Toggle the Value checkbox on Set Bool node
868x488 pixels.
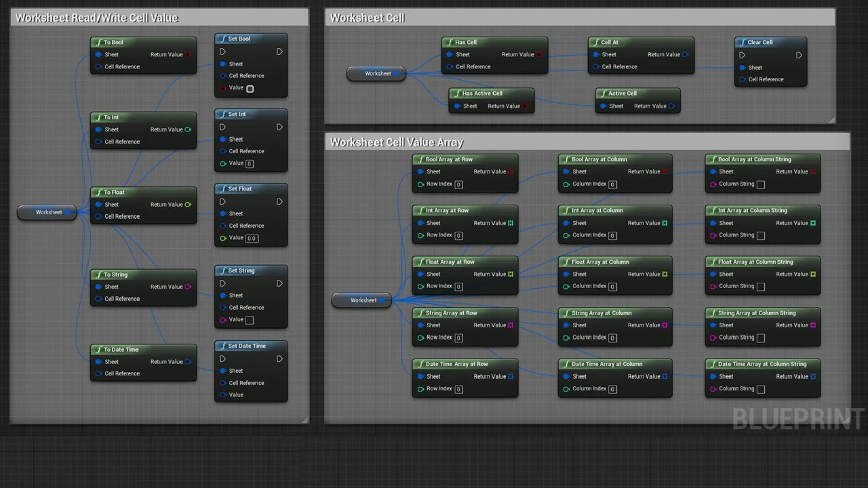(x=250, y=89)
